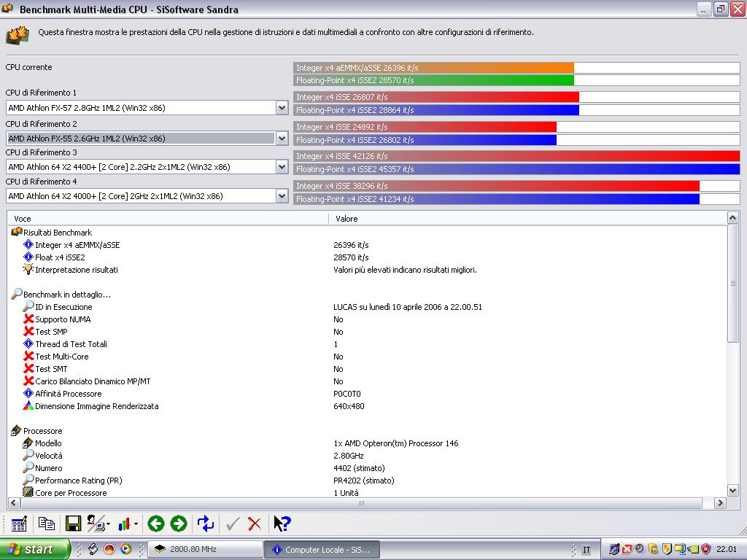Click the value PR4202 (stimato)
The height and width of the screenshot is (560, 747).
pos(364,481)
